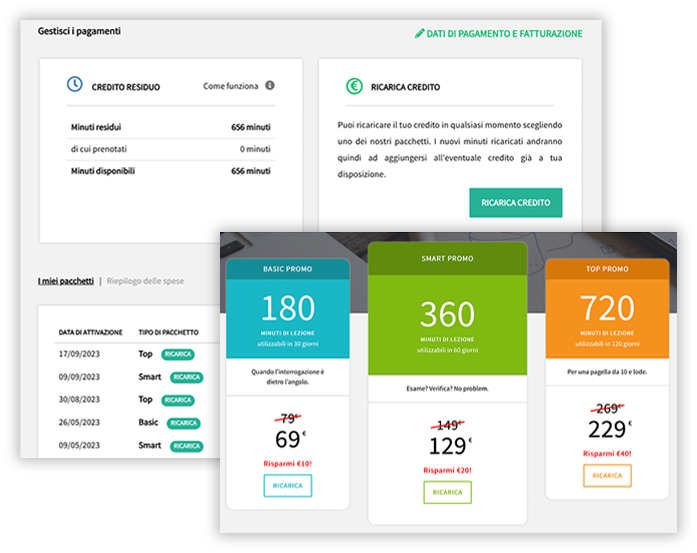Viewport: 697px width, 553px height.
Task: Click the pencil icon before Dati di pagamento
Action: pyautogui.click(x=419, y=33)
